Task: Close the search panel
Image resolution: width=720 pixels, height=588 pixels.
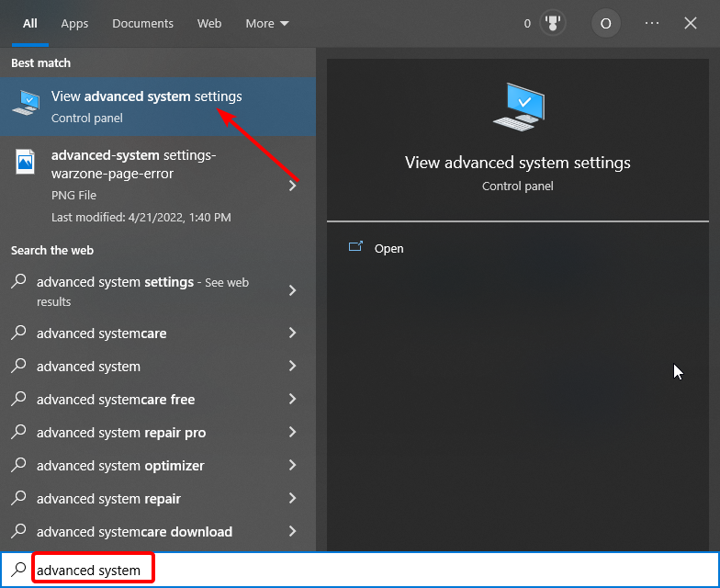Action: (x=691, y=23)
